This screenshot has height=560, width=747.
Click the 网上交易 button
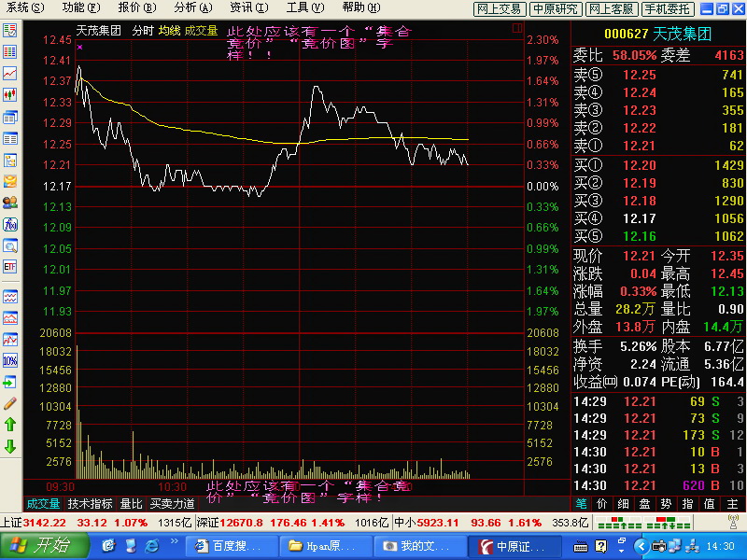point(500,8)
